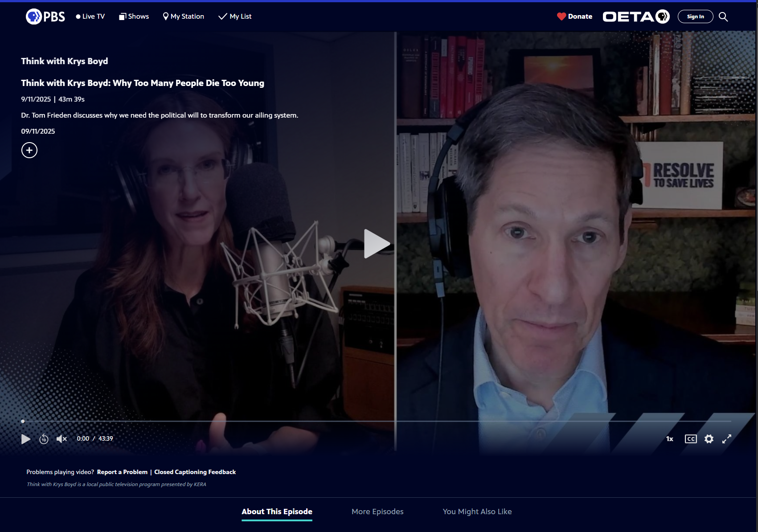The width and height of the screenshot is (758, 532).
Task: Unmute the video audio
Action: [x=61, y=439]
